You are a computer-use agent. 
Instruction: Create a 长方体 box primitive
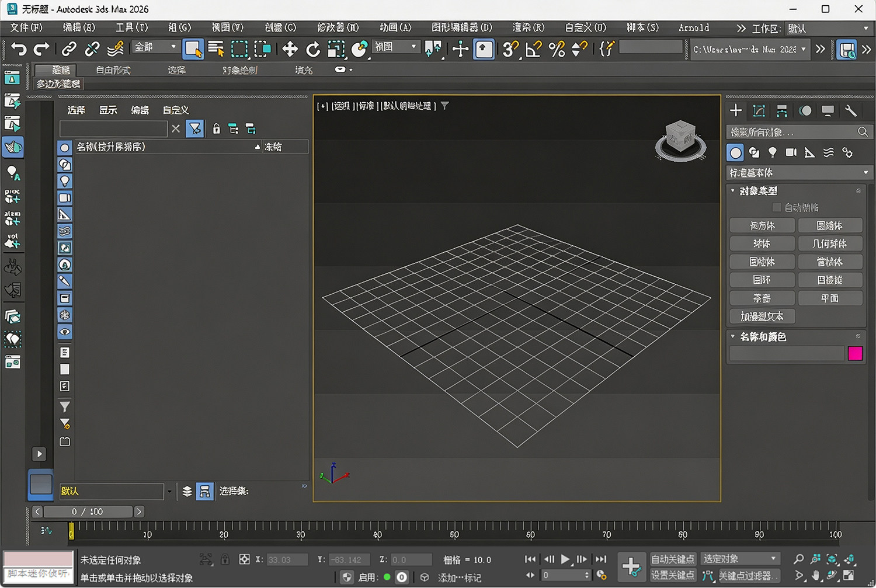click(x=762, y=225)
